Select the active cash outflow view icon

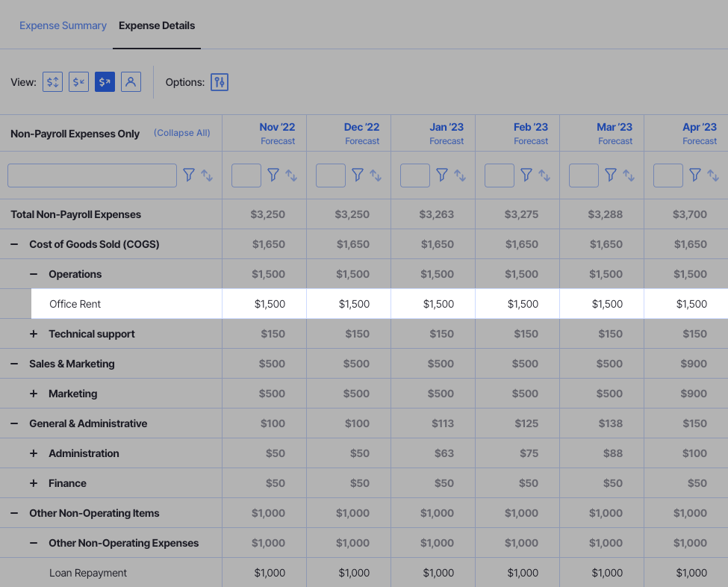[105, 81]
